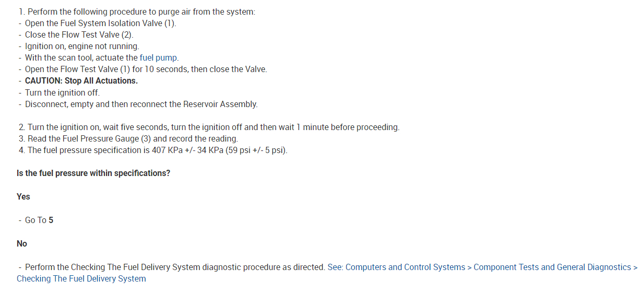
Task: Click the "Go To 5" instruction
Action: pos(39,220)
